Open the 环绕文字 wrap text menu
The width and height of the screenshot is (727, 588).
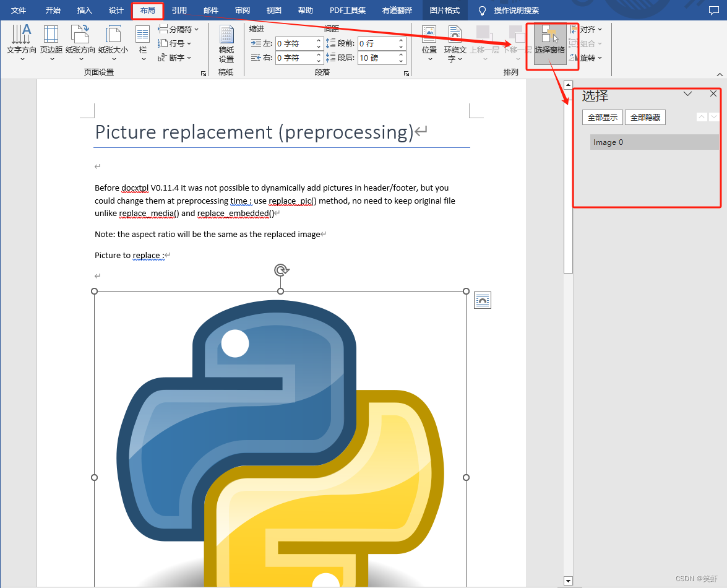point(455,43)
